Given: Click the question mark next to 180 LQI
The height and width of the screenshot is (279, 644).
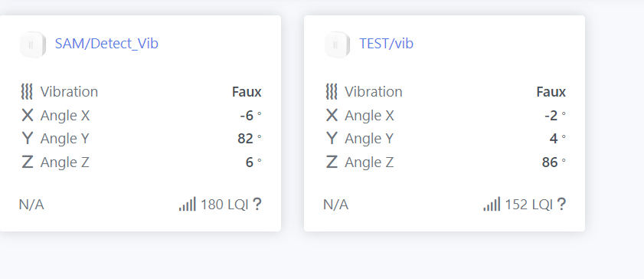Looking at the screenshot, I should 257,204.
